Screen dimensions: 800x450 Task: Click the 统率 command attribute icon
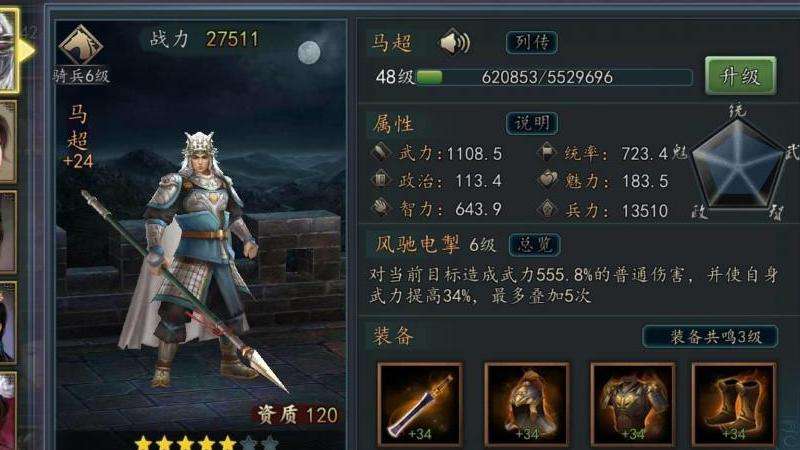[547, 152]
